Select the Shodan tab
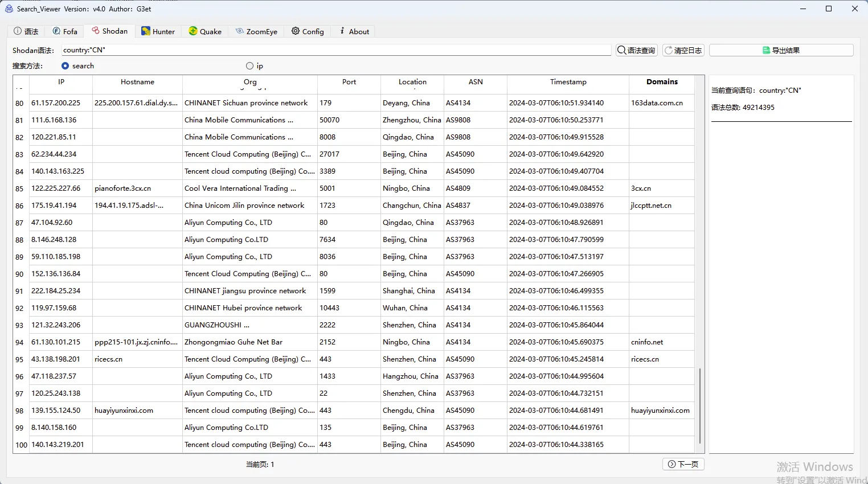This screenshot has height=484, width=868. click(110, 31)
